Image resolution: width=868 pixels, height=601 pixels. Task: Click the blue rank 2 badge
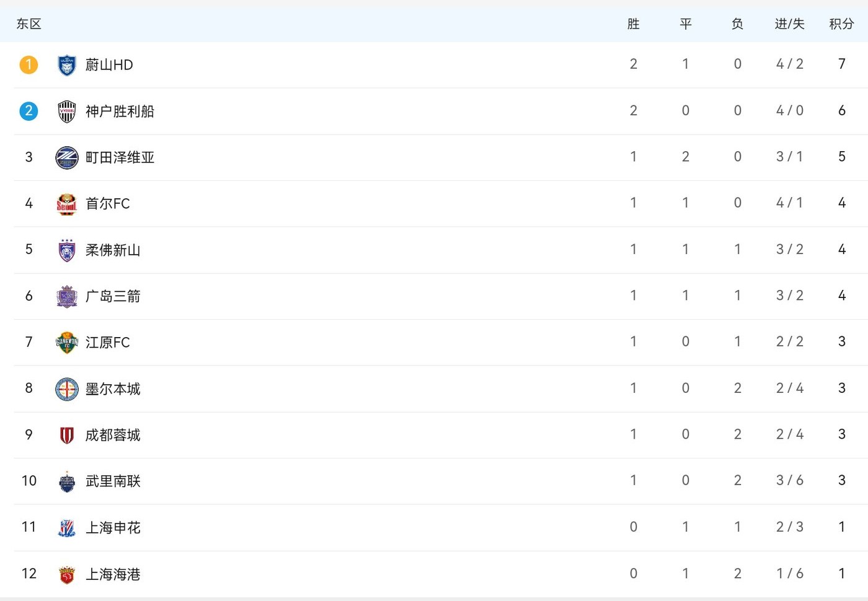(x=29, y=111)
